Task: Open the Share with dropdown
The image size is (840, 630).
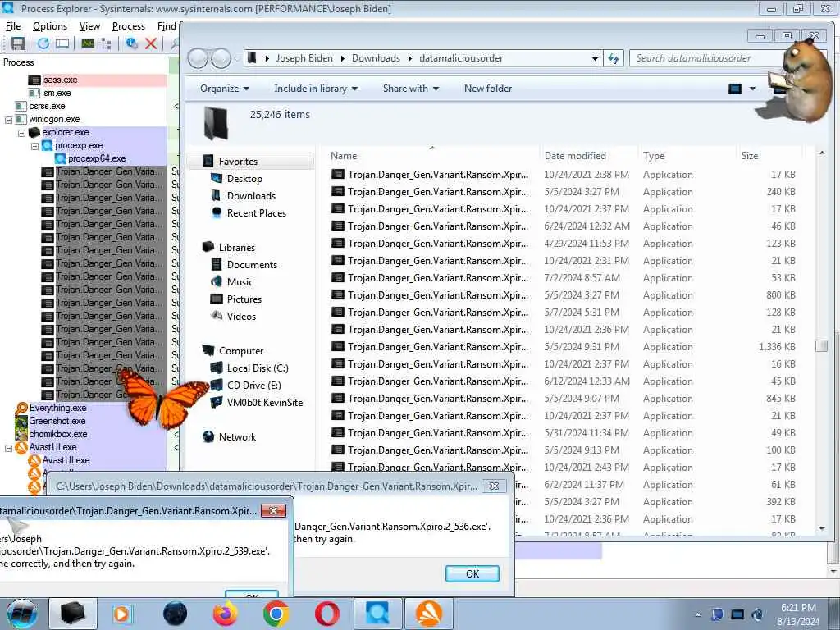Action: 411,89
